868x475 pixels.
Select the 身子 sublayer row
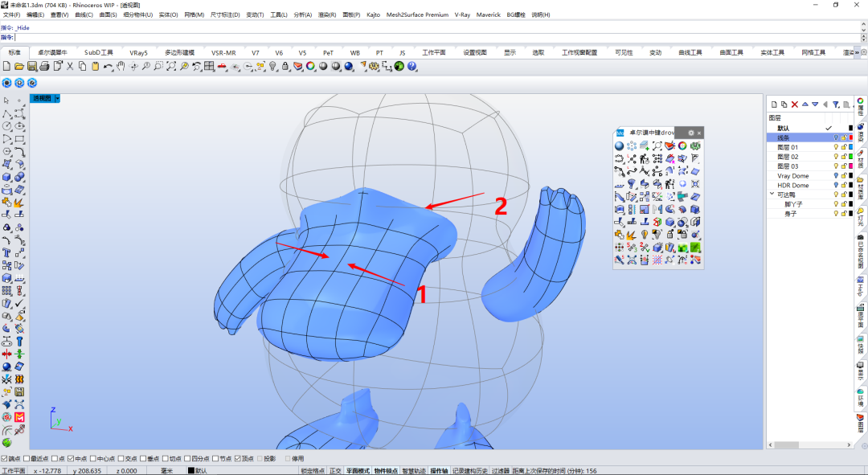810,214
